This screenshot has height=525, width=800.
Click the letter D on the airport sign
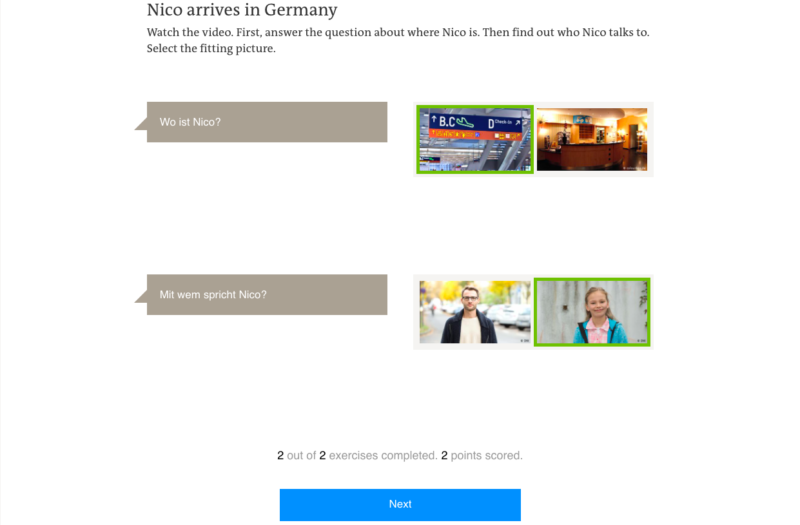[491, 123]
